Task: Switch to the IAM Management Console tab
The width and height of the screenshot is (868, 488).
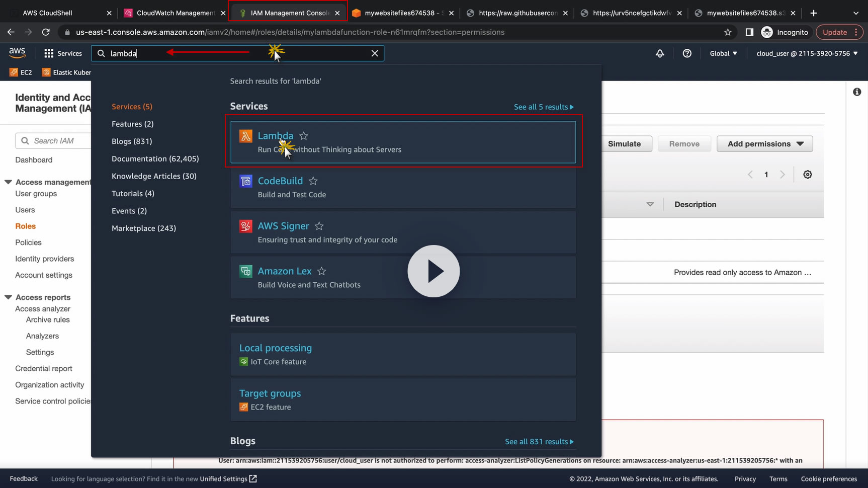Action: pos(288,13)
